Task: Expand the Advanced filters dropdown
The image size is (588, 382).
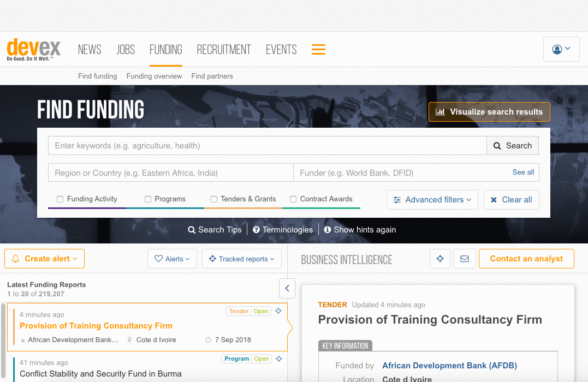Action: [432, 200]
